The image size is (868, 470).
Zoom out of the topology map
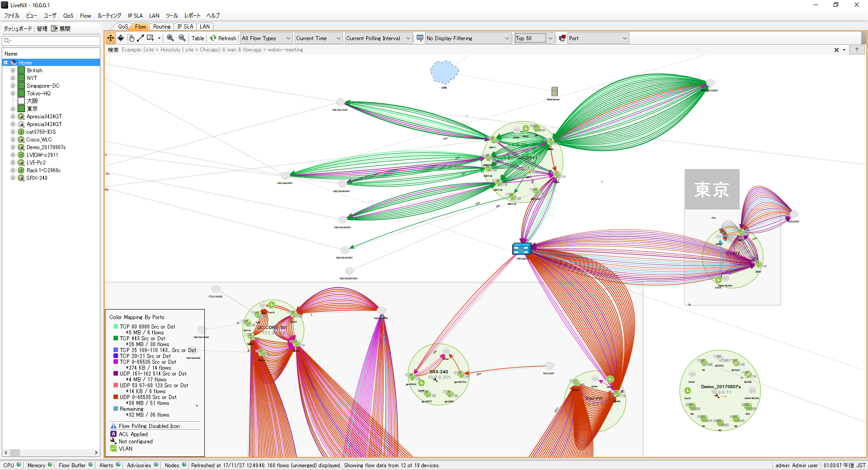point(182,38)
